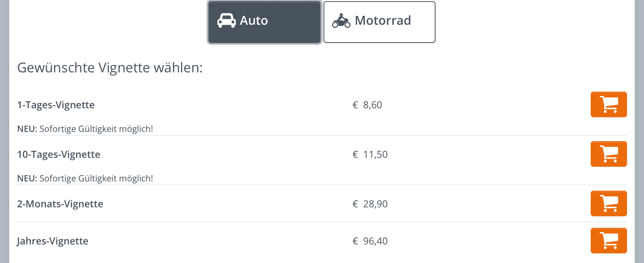Screen dimensions: 644x263
Task: Add 2-Monats-Vignette to cart via cart icon
Action: coord(608,203)
